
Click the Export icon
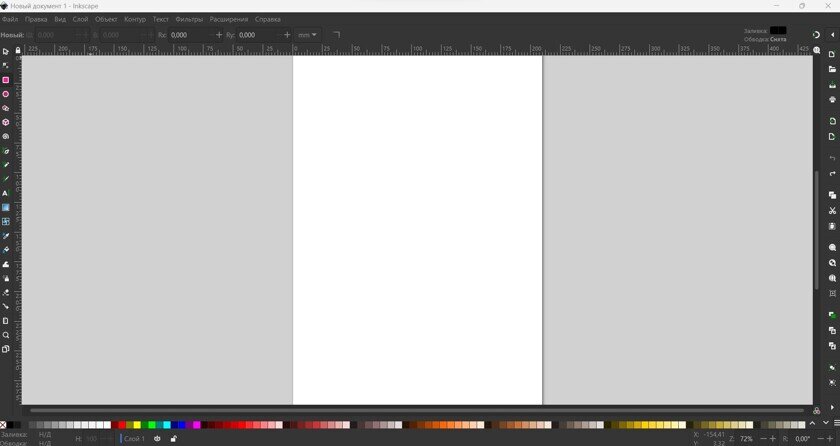[x=832, y=137]
